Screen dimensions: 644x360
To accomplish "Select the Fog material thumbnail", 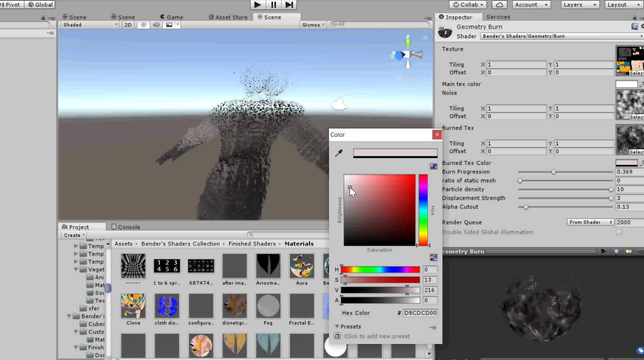I will [268, 306].
